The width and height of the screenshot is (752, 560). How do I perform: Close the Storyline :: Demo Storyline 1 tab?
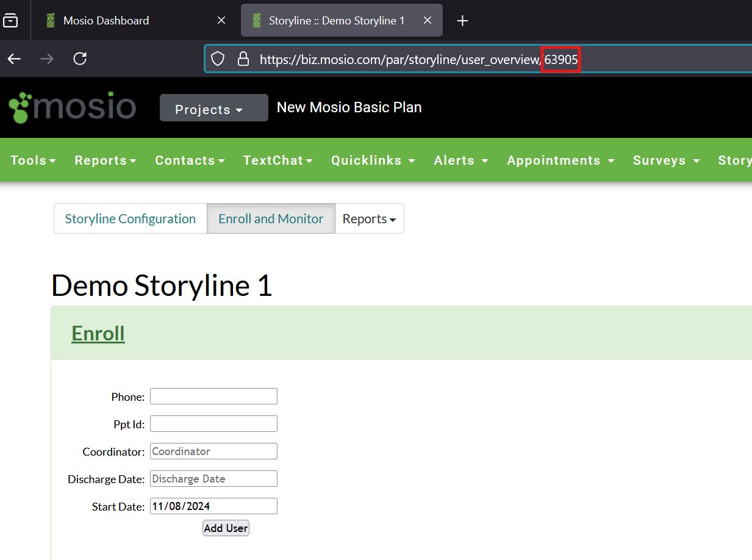pyautogui.click(x=428, y=20)
